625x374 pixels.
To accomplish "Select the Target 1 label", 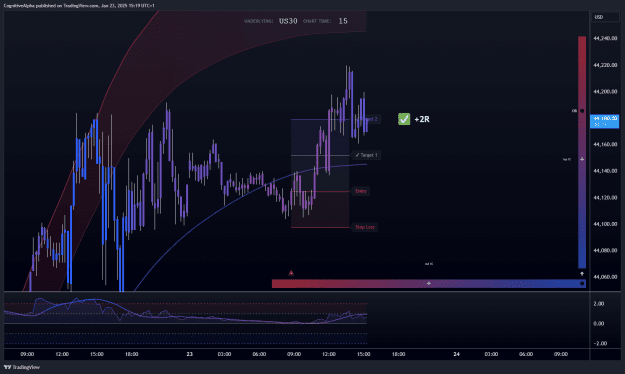I will click(366, 155).
